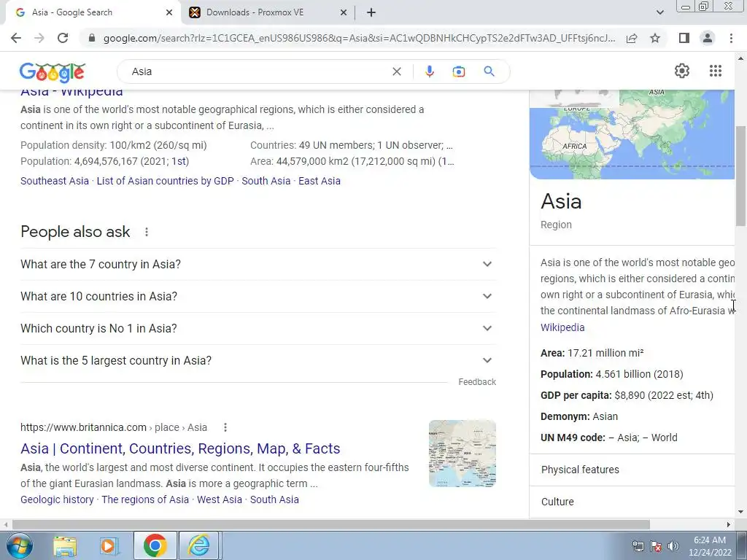Start voice search with microphone icon
This screenshot has height=560, width=747.
point(429,71)
